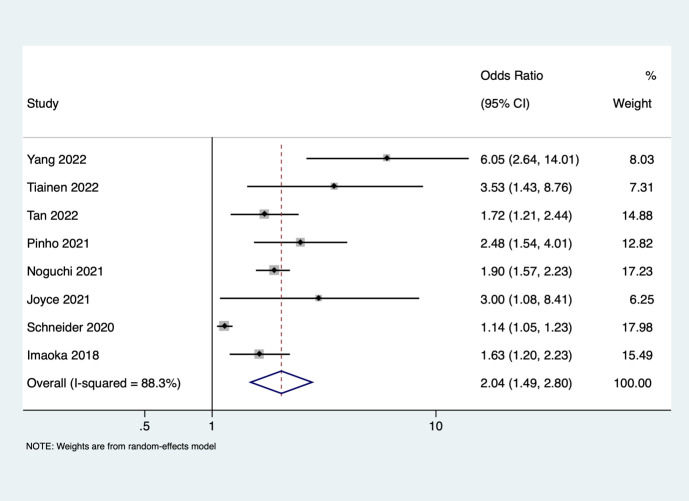Click the Tiainen 2022 diamond marker
The width and height of the screenshot is (689, 501).
(334, 186)
